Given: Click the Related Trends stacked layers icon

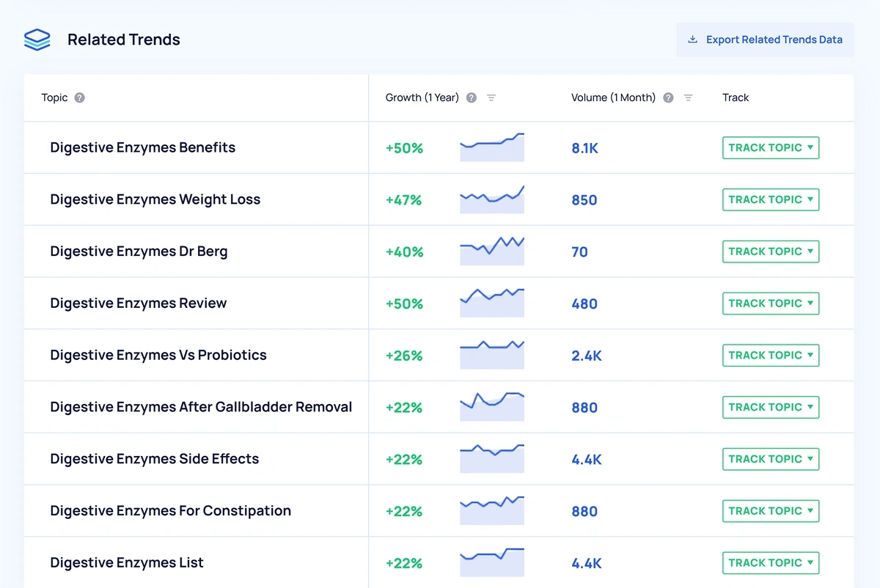Looking at the screenshot, I should pos(37,40).
